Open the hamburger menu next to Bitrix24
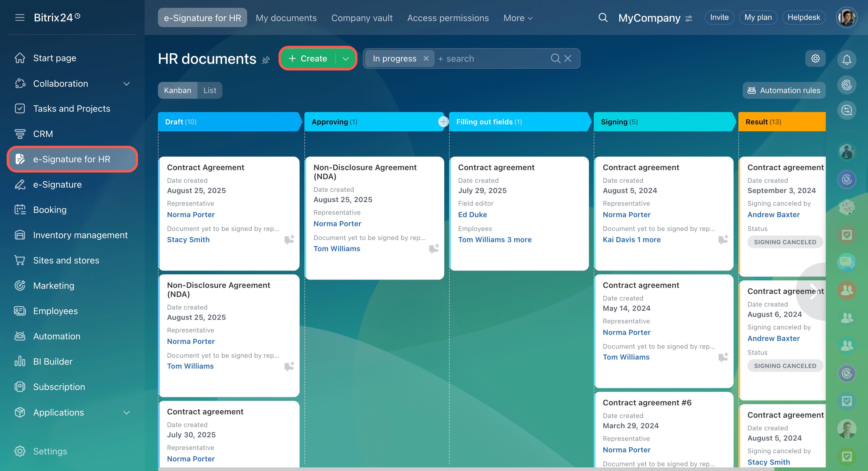Screen dimensions: 868x471 (20, 17)
